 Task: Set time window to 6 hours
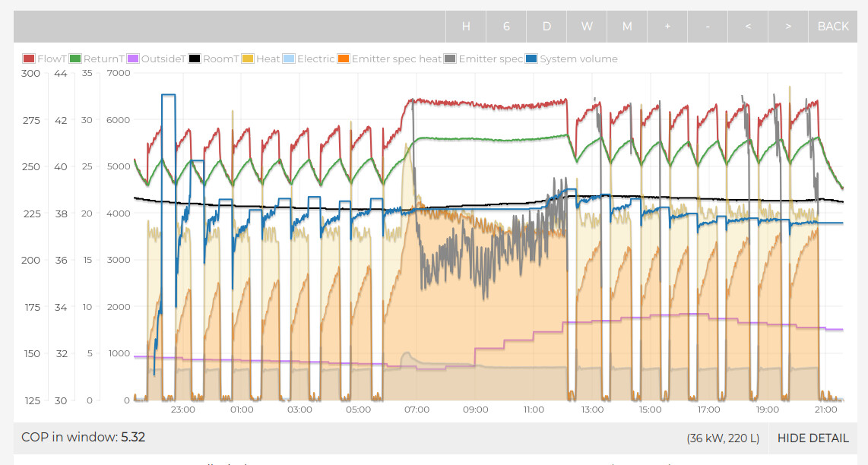coord(506,27)
